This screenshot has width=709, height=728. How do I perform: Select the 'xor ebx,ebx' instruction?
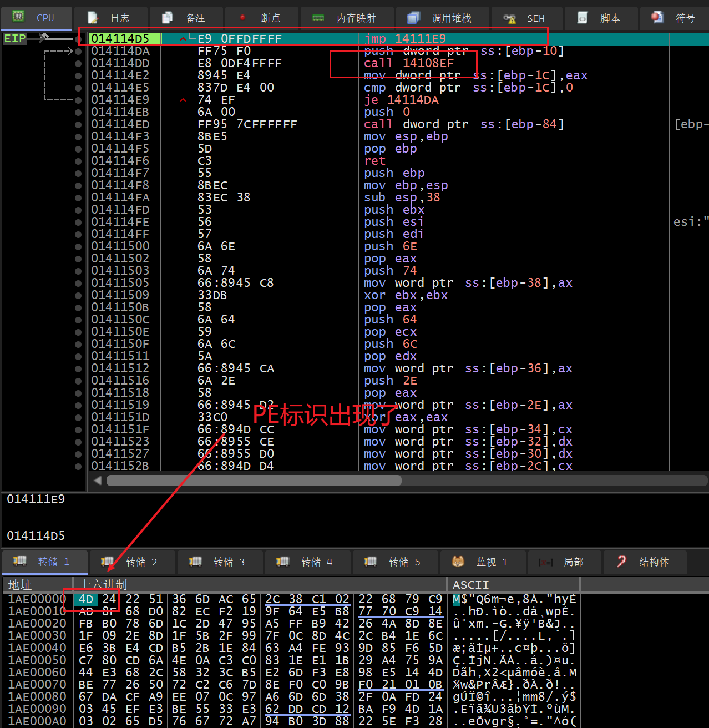point(406,295)
